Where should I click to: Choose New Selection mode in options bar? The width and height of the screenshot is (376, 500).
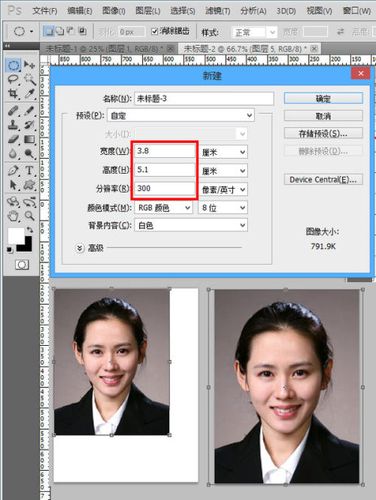[49, 31]
